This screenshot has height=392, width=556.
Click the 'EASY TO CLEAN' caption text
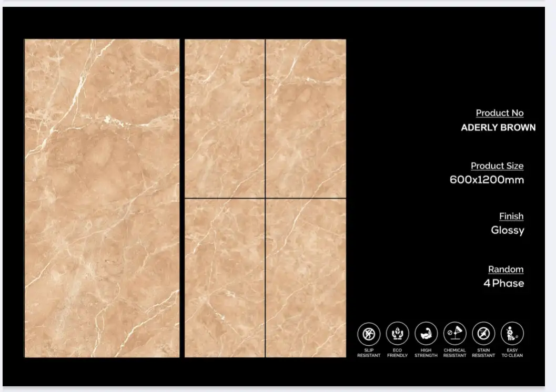[512, 353]
